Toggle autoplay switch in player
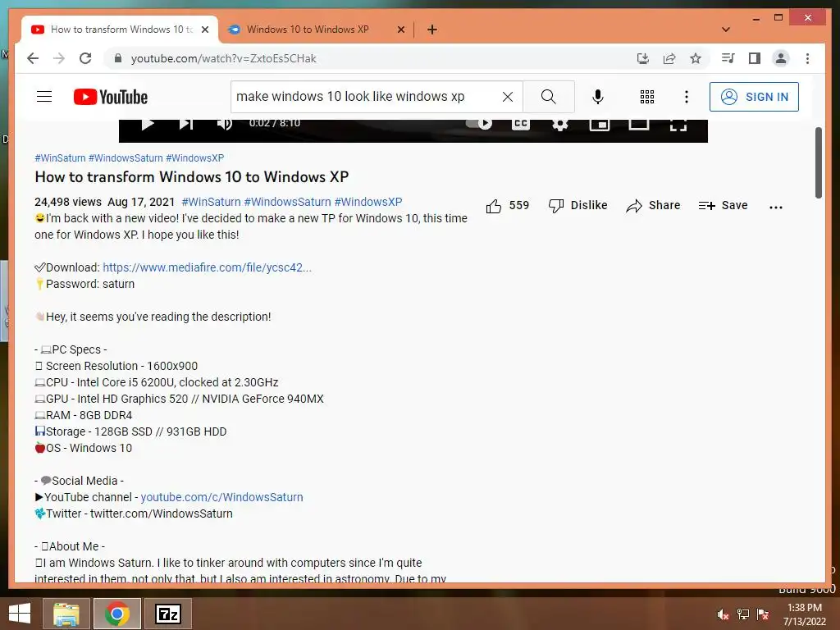 478,124
